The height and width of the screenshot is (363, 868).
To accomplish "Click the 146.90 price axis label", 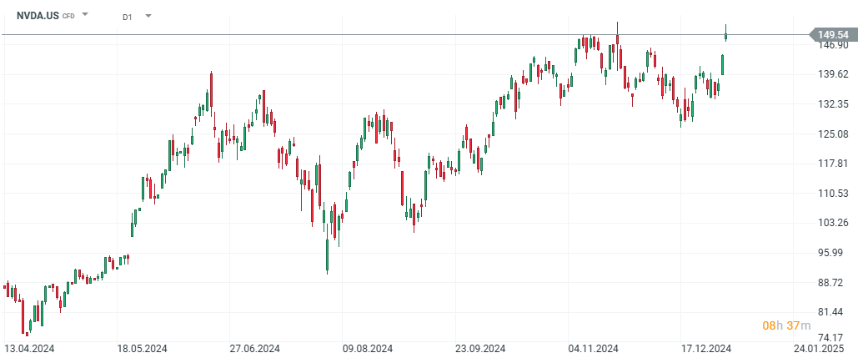I will tap(832, 45).
